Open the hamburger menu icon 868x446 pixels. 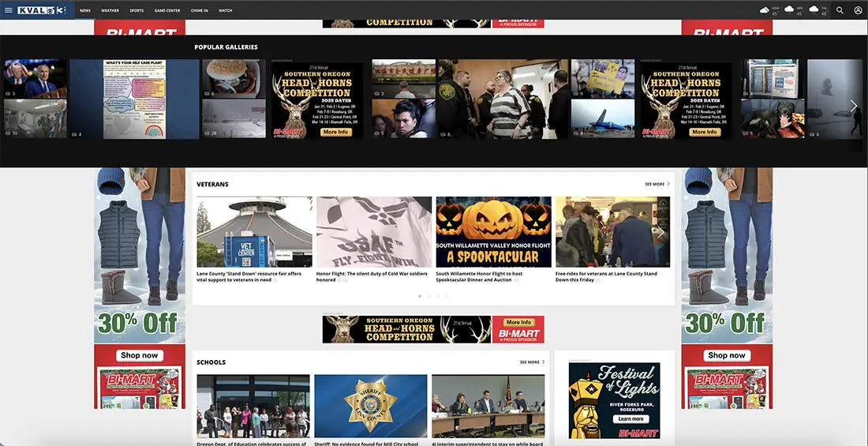pyautogui.click(x=9, y=10)
